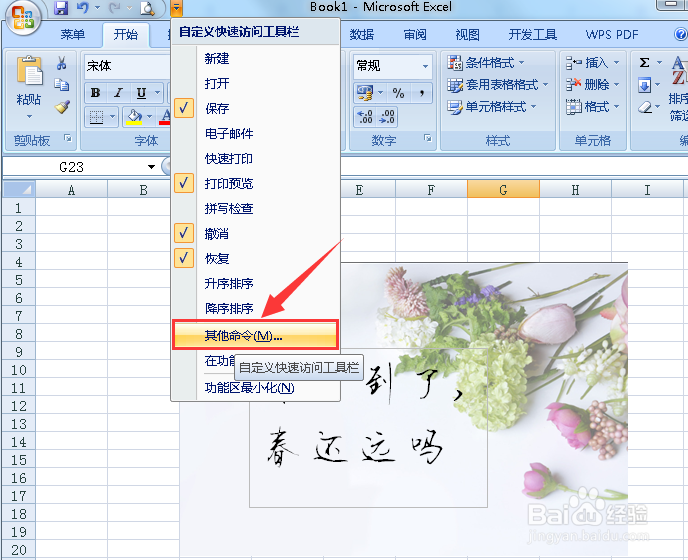Click the Clear eraser icon

pos(645,107)
